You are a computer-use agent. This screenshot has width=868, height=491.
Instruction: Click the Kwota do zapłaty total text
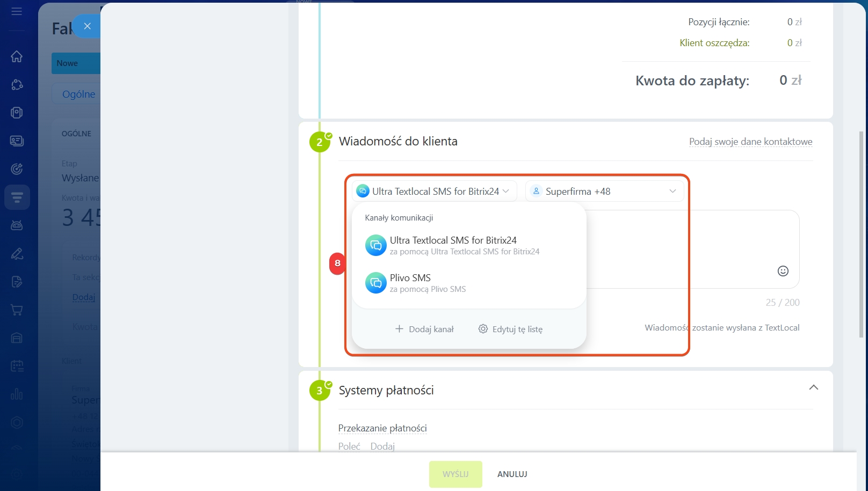(692, 81)
